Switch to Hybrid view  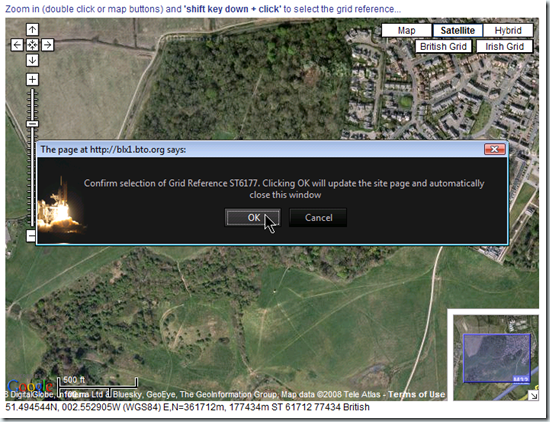click(508, 31)
